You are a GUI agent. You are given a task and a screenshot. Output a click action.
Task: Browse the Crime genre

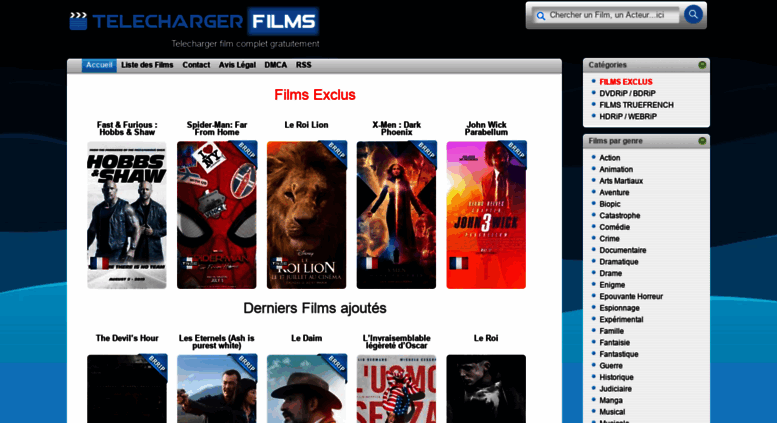point(609,239)
